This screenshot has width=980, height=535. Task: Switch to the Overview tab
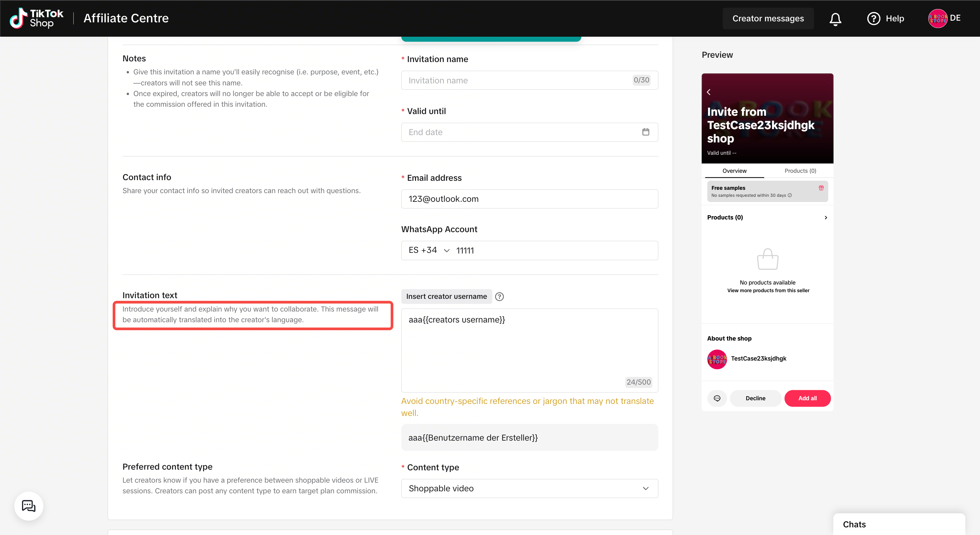tap(734, 171)
